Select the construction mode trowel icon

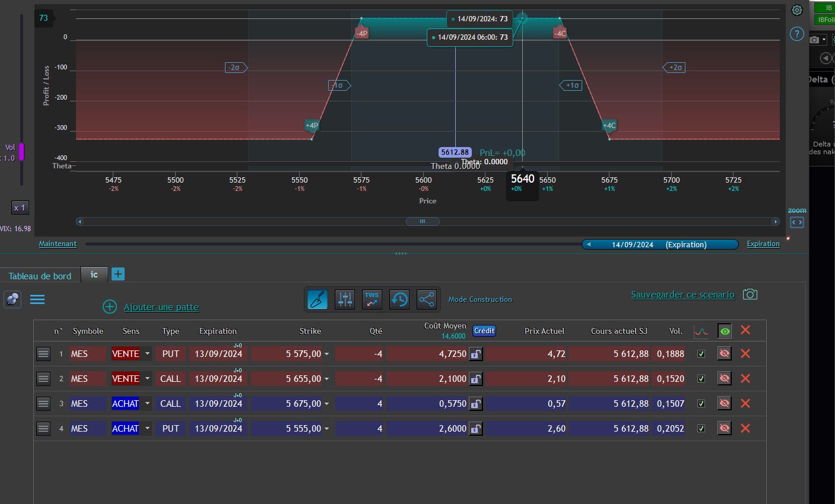point(318,299)
